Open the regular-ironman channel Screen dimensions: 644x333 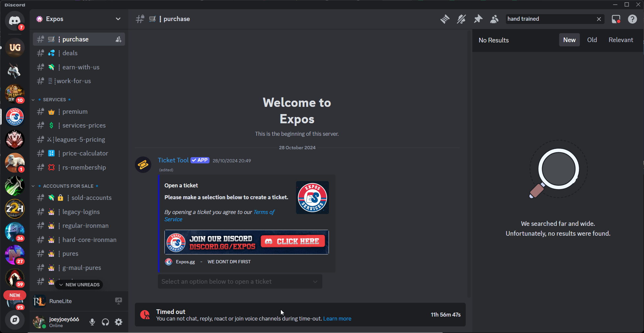tap(79, 226)
